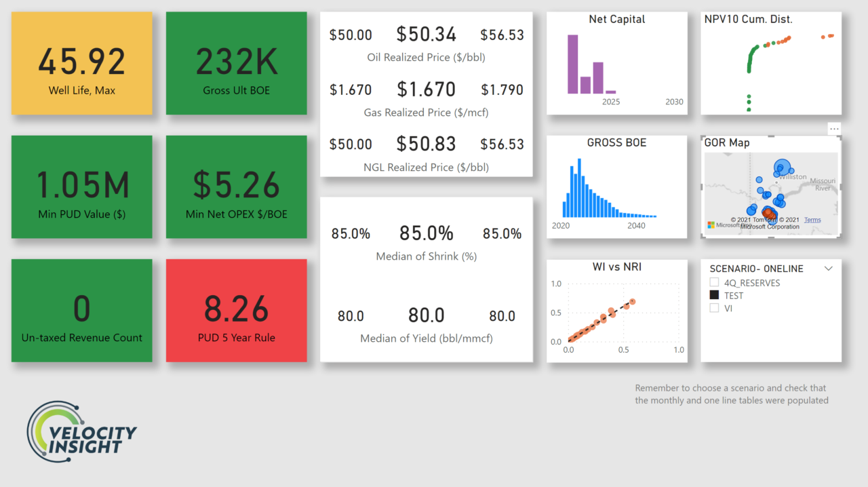
Task: Expand the SCENARIO- ONELINE slicer dropdown chevron
Action: click(x=828, y=269)
